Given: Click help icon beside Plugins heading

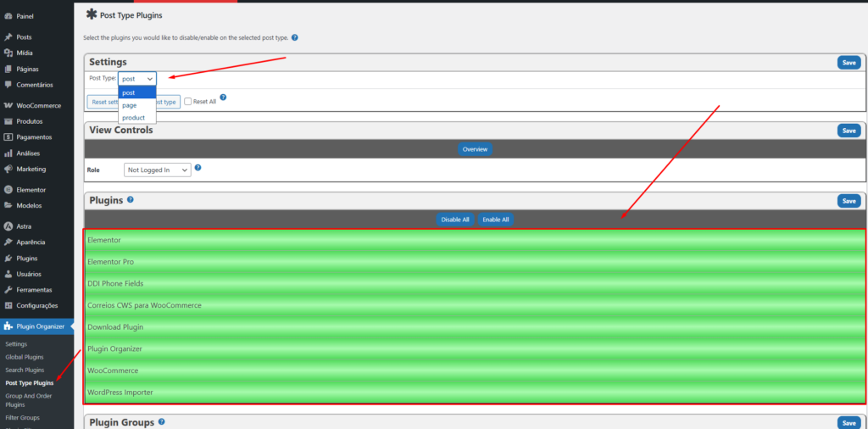Looking at the screenshot, I should pos(130,199).
